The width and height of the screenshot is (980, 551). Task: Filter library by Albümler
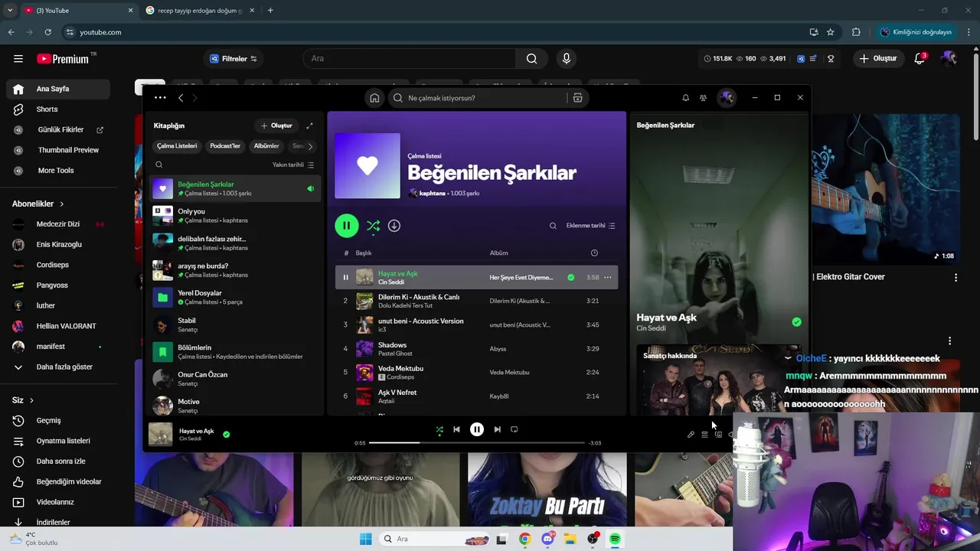pyautogui.click(x=266, y=146)
